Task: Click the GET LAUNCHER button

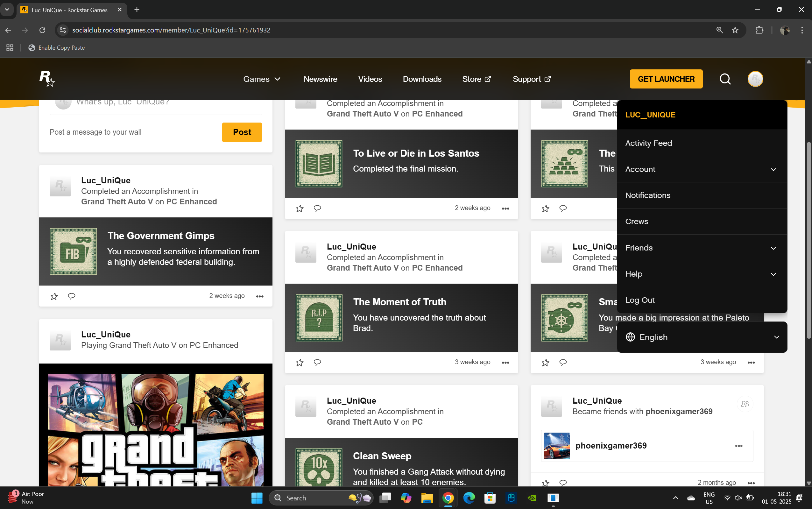Action: click(666, 79)
